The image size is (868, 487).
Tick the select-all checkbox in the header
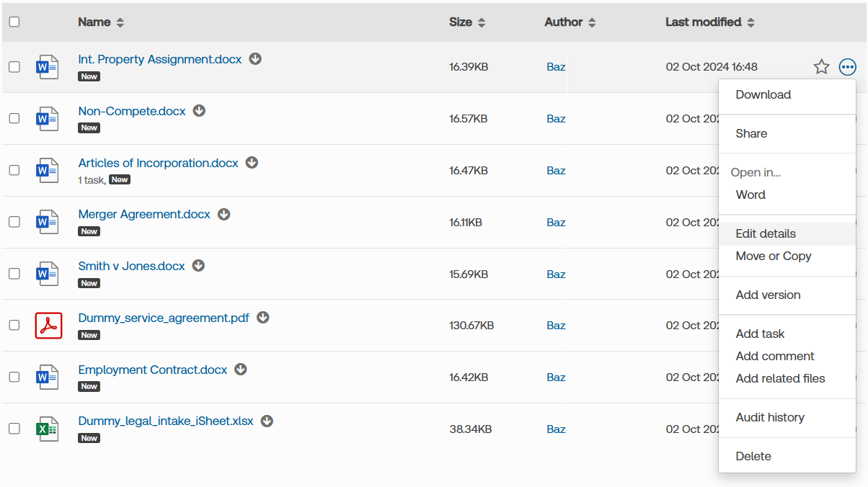pyautogui.click(x=14, y=22)
